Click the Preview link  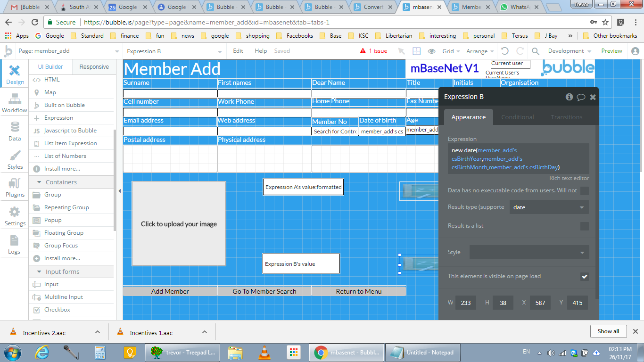[611, 51]
